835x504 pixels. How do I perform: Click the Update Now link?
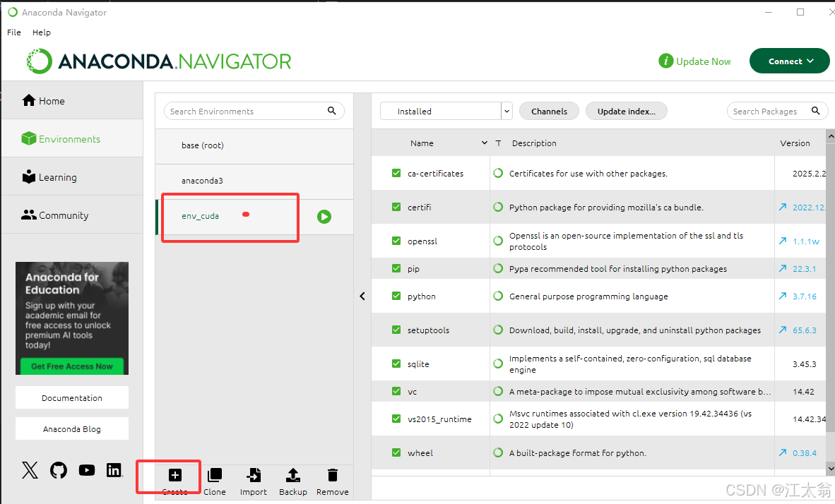(x=703, y=61)
